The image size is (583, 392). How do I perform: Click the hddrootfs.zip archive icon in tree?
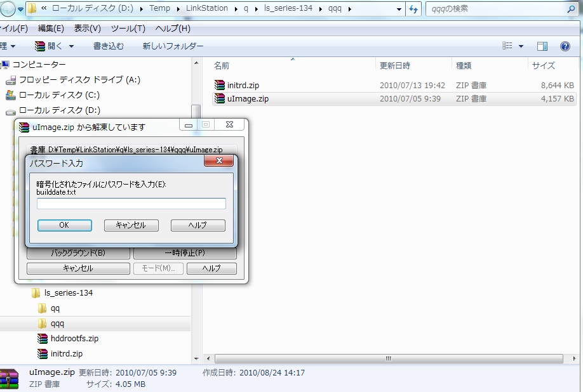(43, 339)
